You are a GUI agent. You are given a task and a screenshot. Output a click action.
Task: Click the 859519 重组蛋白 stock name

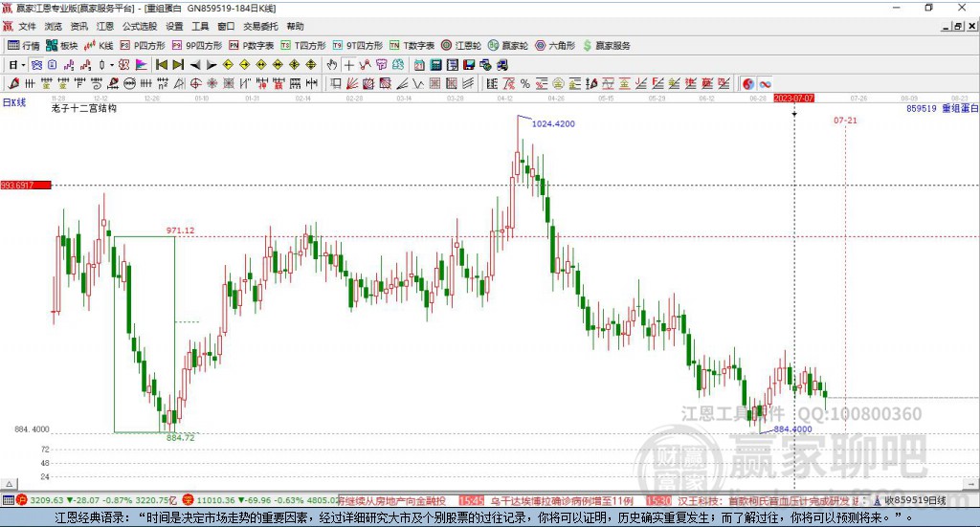(942, 108)
